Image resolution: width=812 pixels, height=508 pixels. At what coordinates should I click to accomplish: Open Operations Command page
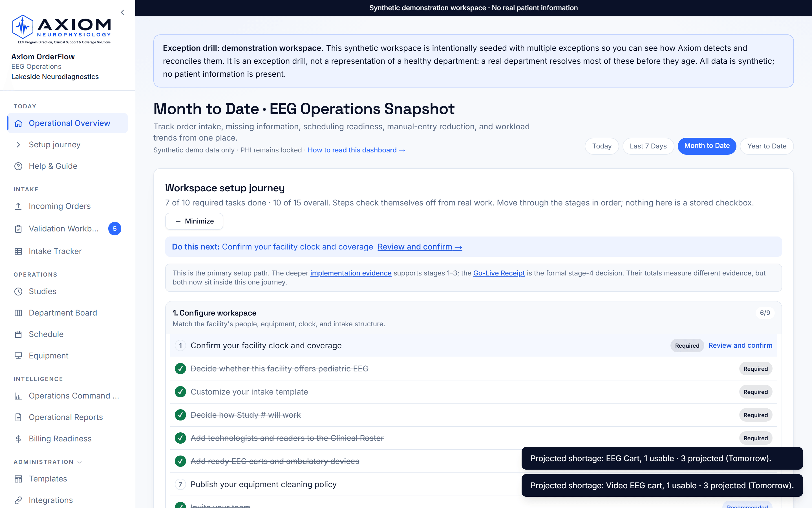coord(67,396)
